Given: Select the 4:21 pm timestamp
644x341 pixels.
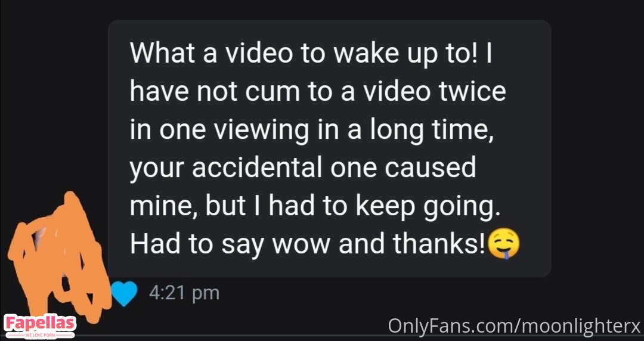Looking at the screenshot, I should pos(184,293).
